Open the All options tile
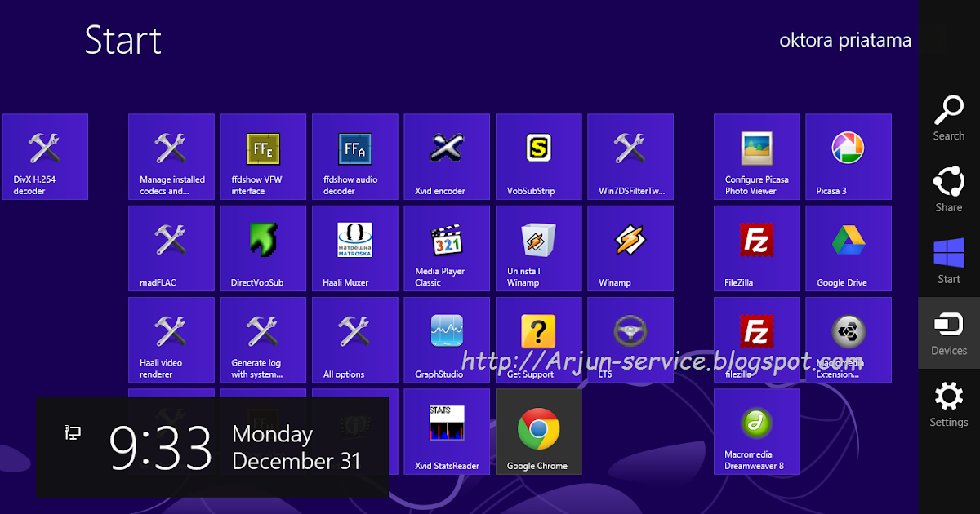The width and height of the screenshot is (980, 514). (x=355, y=340)
